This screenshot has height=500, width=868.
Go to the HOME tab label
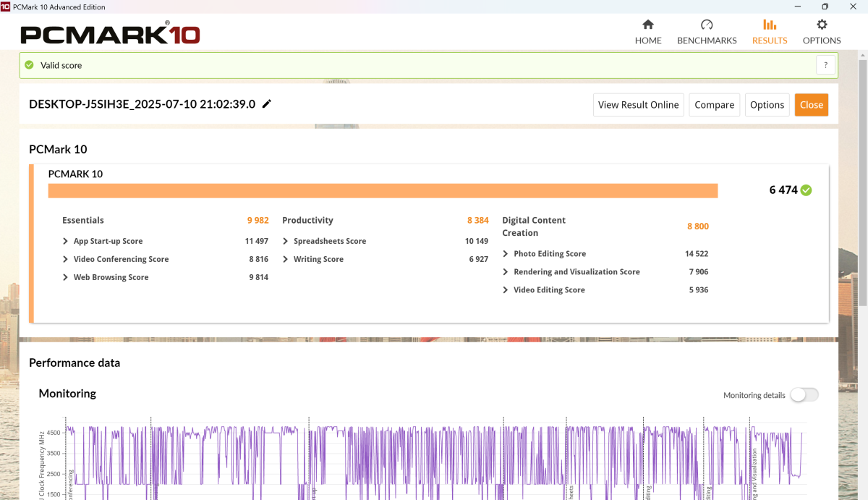click(648, 41)
